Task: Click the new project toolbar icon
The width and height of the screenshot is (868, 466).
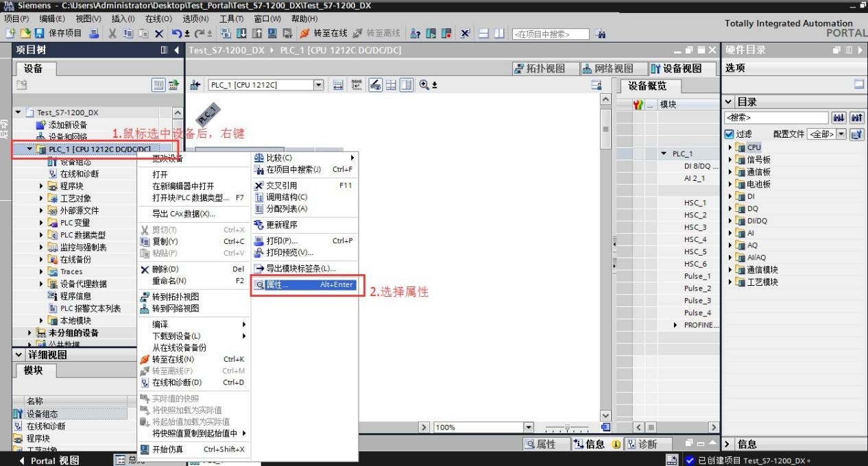Action: click(11, 34)
